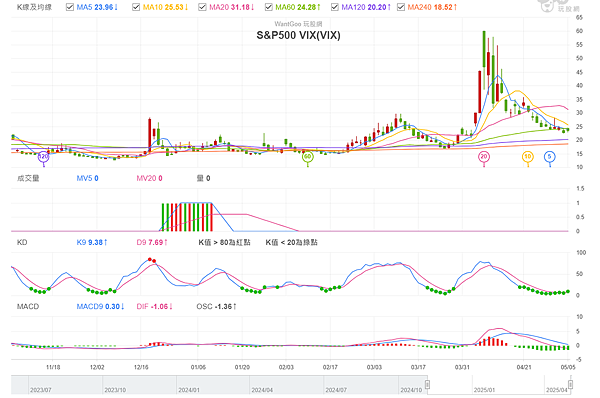Toggle the MA10 moving average checkbox

(136, 7)
